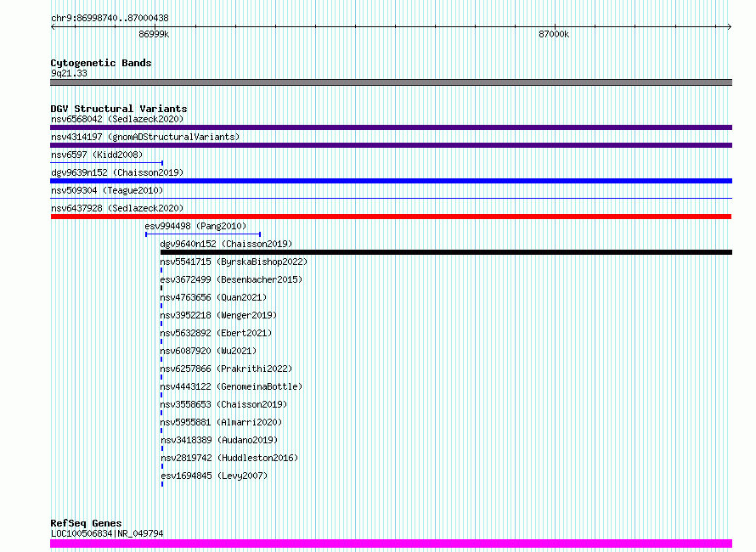The height and width of the screenshot is (552, 756).
Task: Select variant dgv9640n152 (Chaisson2019) label
Action: point(226,244)
